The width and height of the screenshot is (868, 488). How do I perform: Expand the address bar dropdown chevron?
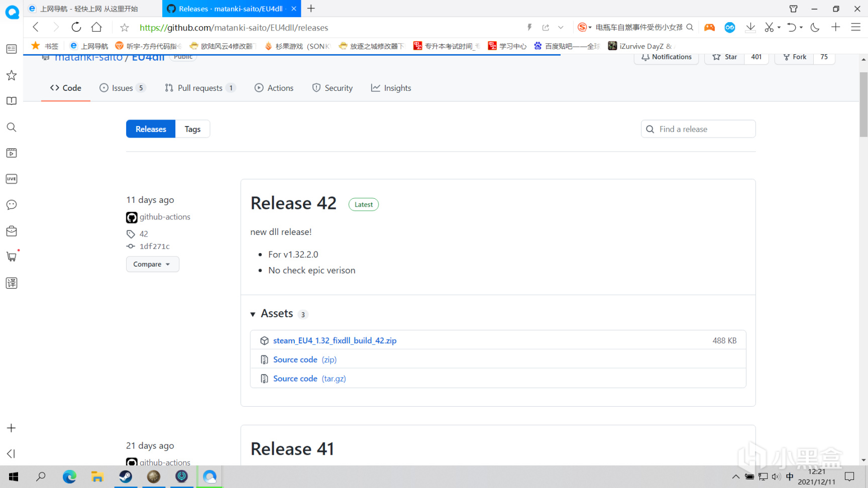click(x=561, y=28)
